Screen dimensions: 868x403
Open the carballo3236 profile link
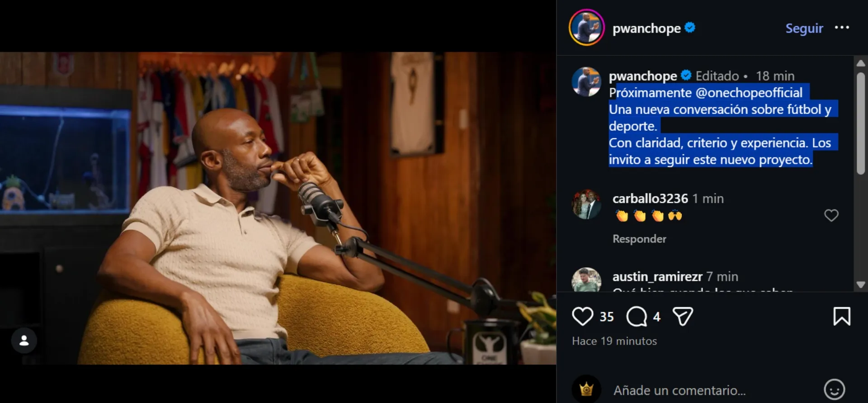tap(650, 199)
